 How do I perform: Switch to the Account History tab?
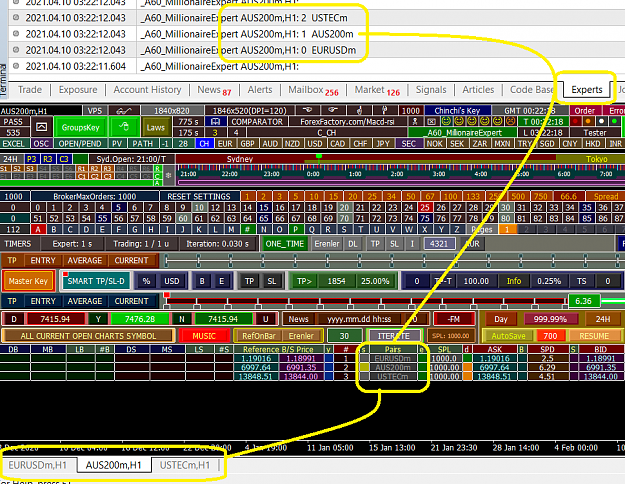point(147,90)
